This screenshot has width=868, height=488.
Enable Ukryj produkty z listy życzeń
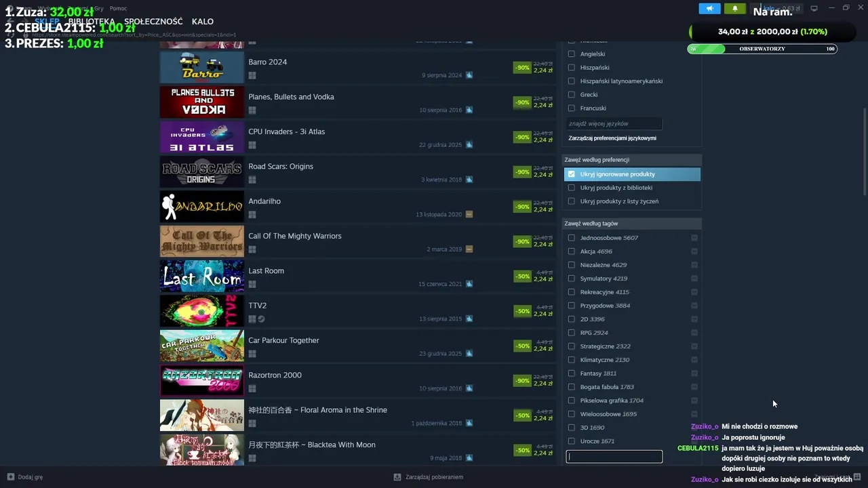pos(572,201)
